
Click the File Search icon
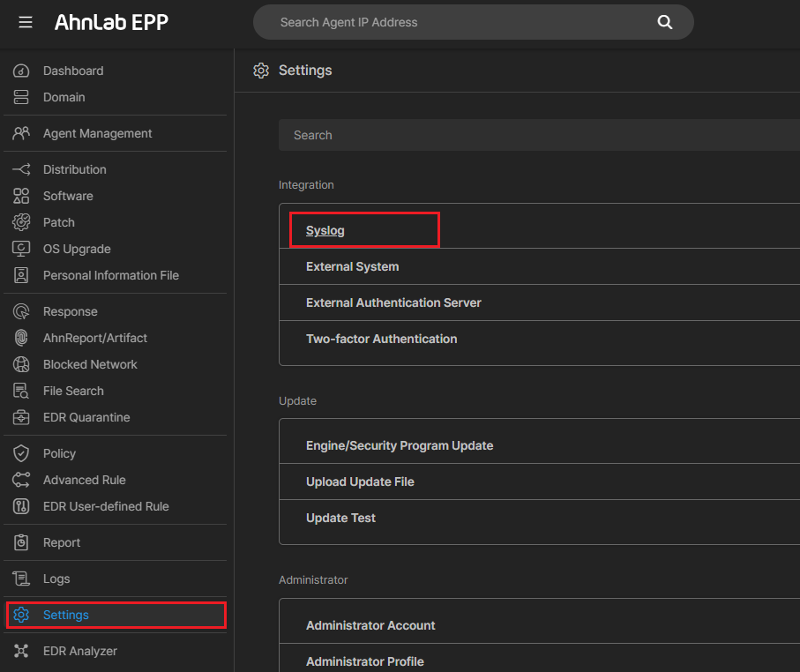coord(21,391)
